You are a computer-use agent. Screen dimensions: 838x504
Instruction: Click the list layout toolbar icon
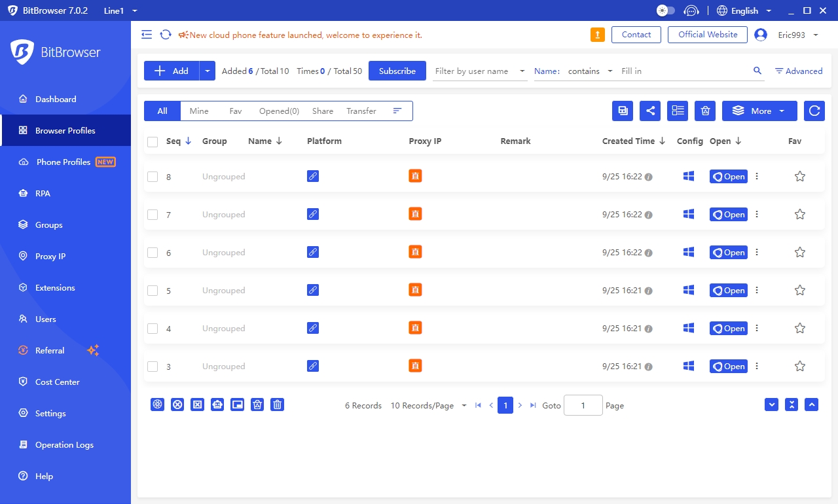pos(678,111)
